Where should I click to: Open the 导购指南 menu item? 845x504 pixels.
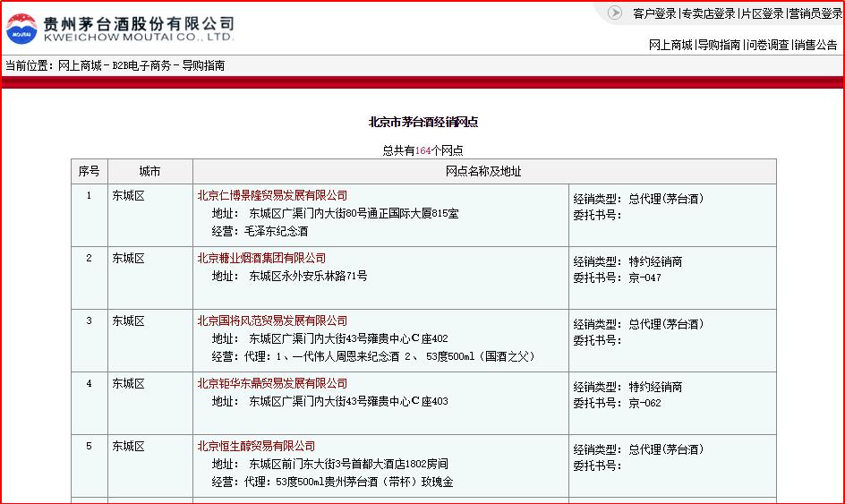[x=719, y=46]
